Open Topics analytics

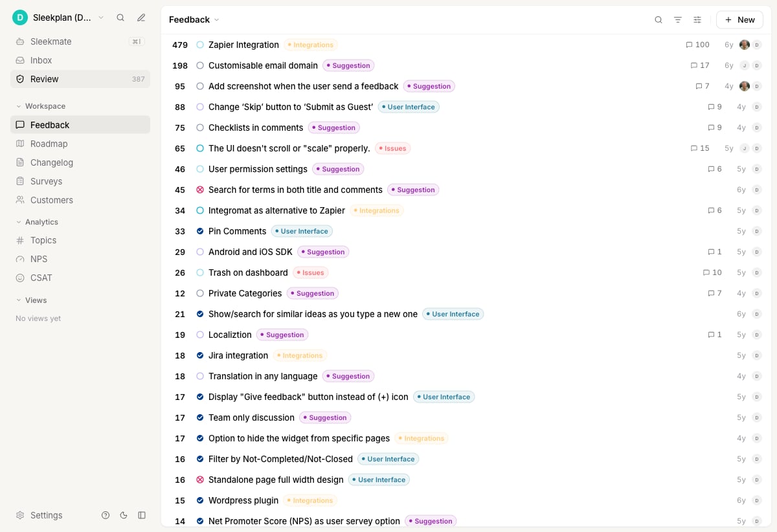(80, 240)
